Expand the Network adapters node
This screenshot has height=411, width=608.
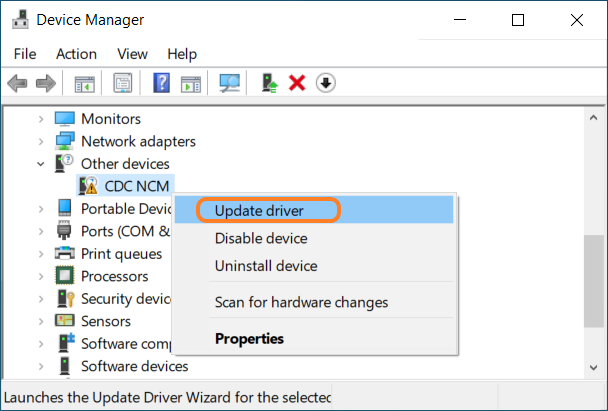[40, 141]
